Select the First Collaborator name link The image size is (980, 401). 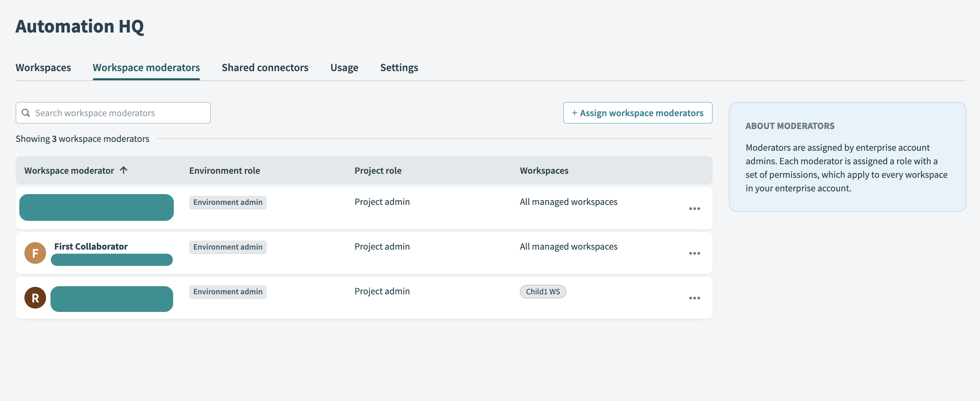[x=90, y=246]
